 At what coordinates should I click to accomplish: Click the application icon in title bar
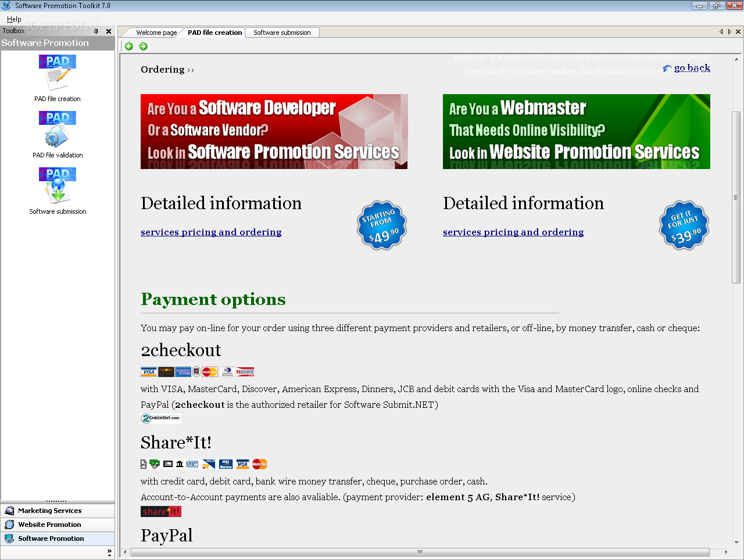click(x=6, y=6)
